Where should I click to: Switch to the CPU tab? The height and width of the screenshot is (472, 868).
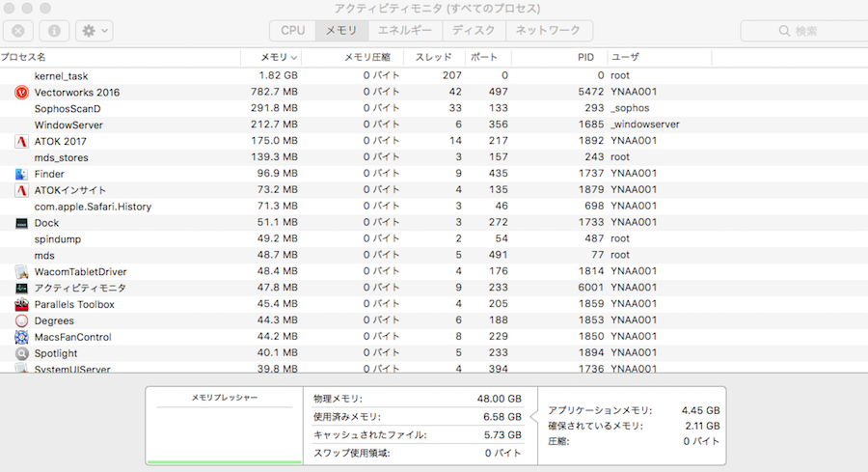click(x=293, y=31)
